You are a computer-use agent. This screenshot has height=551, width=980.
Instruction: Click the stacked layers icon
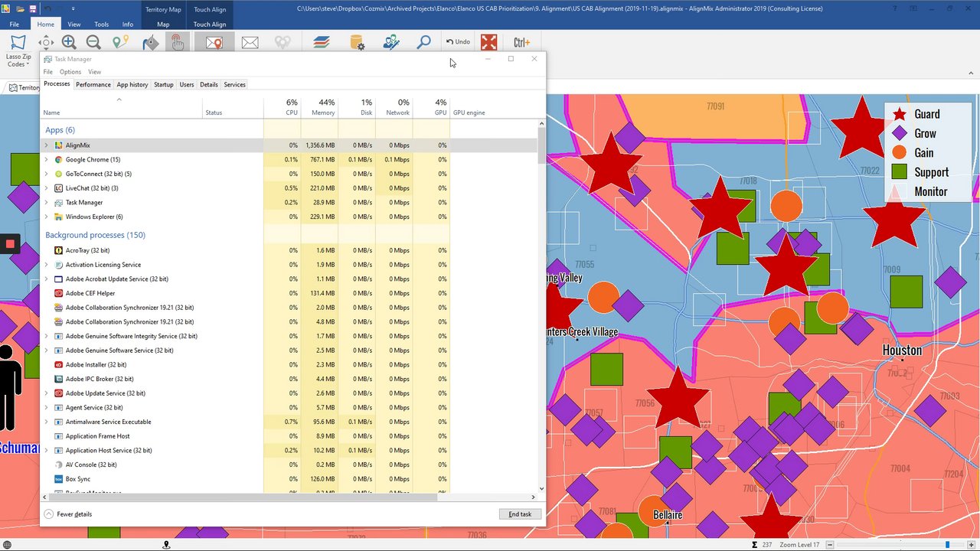[322, 43]
